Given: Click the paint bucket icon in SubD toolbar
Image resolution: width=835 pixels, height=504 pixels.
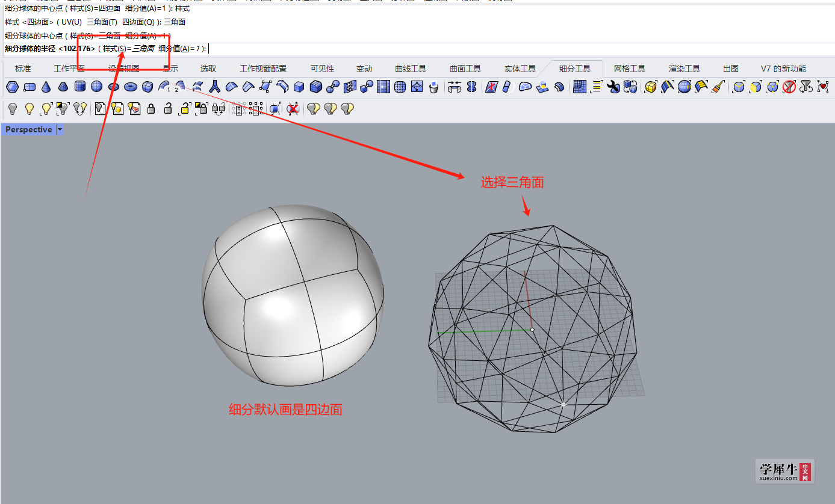Looking at the screenshot, I should [433, 88].
